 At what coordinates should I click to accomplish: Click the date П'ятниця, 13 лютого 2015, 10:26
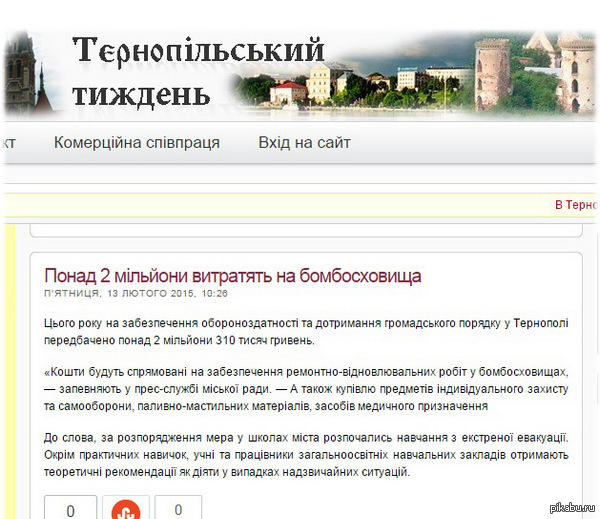pyautogui.click(x=136, y=294)
